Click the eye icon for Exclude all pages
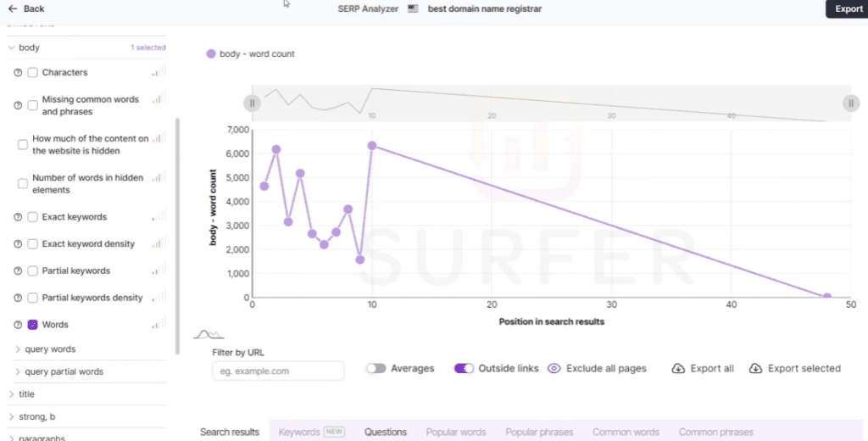Viewport: 868px width, 441px height. click(554, 369)
